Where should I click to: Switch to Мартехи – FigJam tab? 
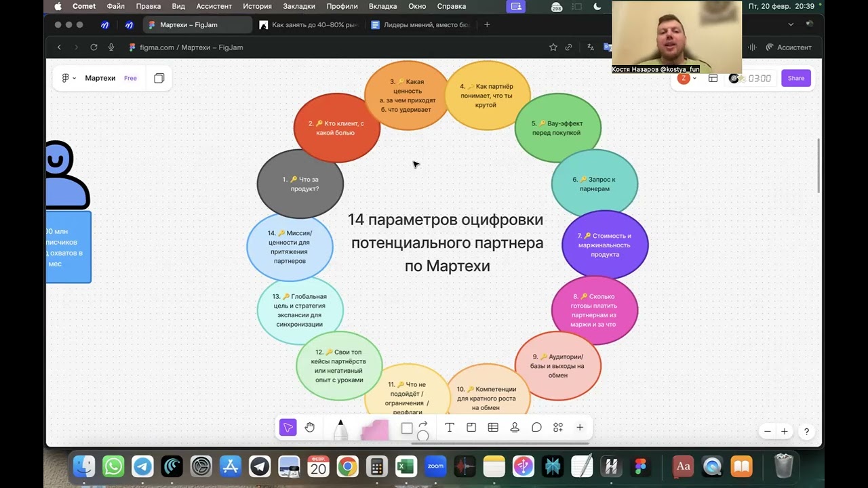[x=197, y=25]
